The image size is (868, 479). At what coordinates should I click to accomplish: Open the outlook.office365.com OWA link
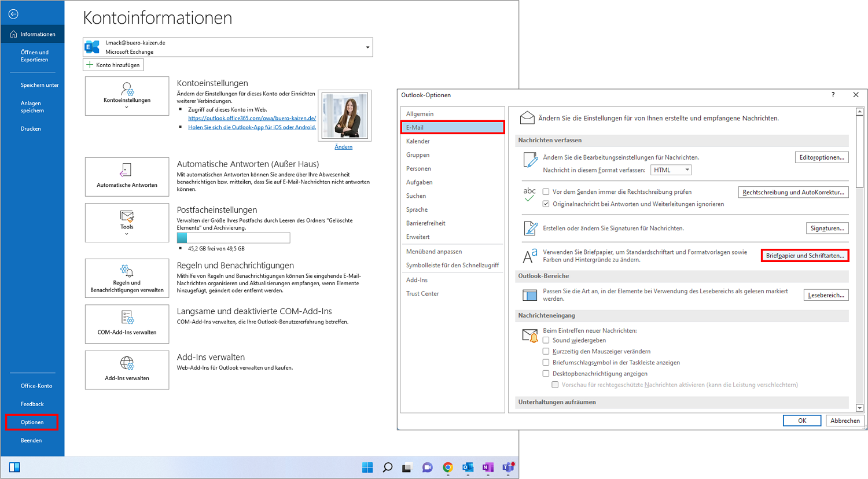click(252, 118)
